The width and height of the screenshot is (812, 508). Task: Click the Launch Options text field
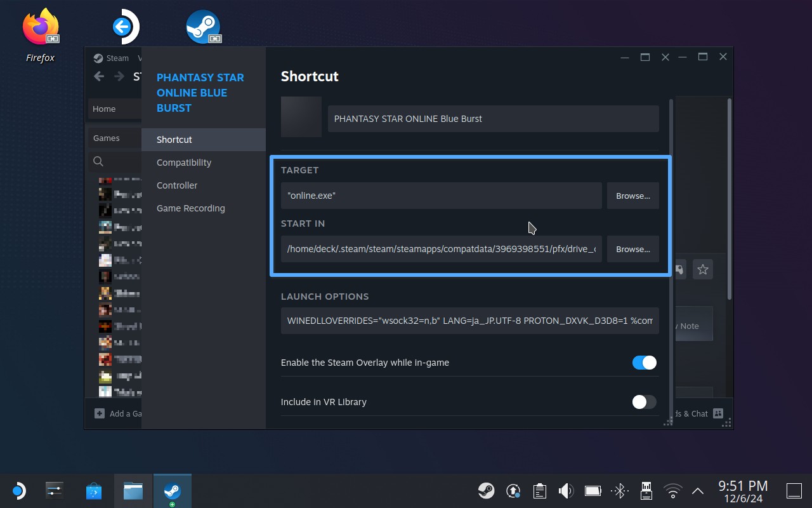coord(469,321)
